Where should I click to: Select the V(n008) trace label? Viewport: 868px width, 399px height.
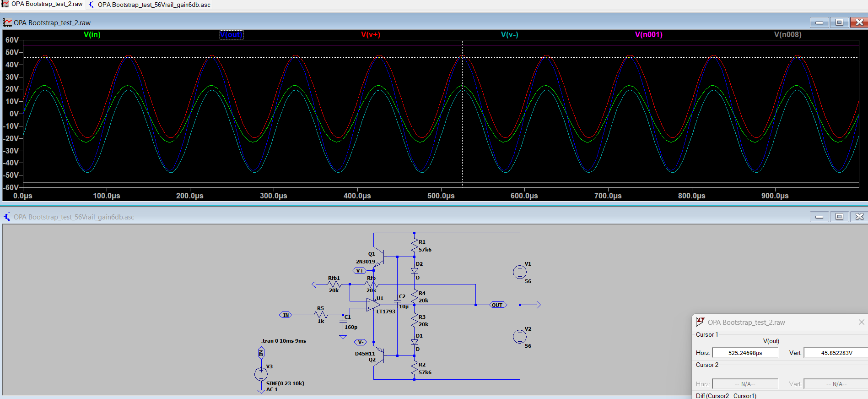tap(788, 34)
